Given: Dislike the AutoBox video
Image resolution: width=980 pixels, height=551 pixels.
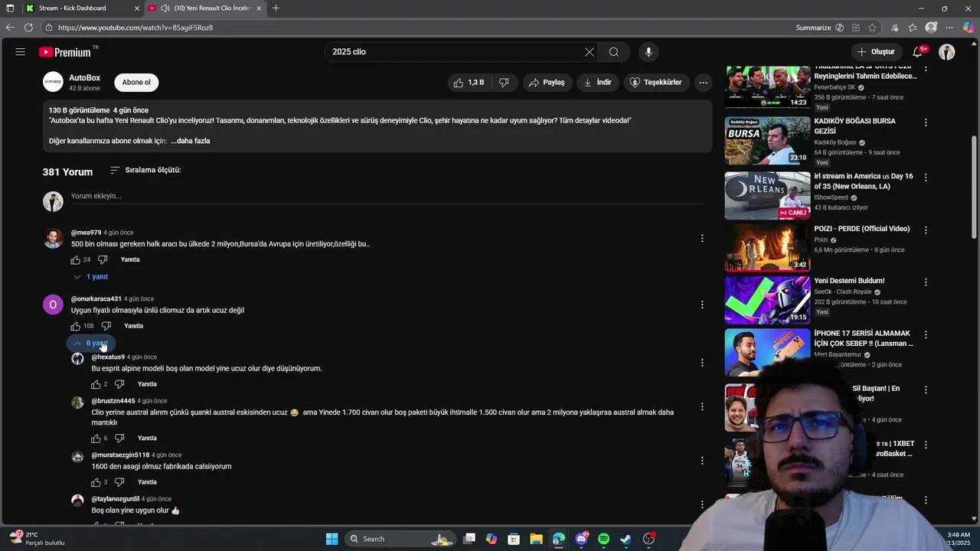Looking at the screenshot, I should pyautogui.click(x=504, y=83).
